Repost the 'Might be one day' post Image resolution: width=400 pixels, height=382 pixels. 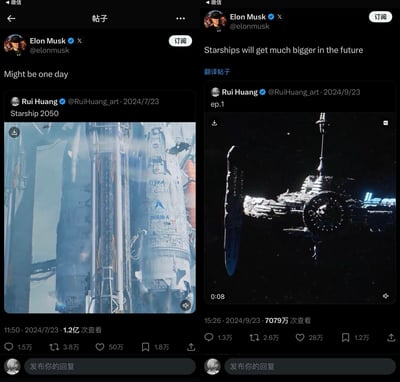point(54,347)
